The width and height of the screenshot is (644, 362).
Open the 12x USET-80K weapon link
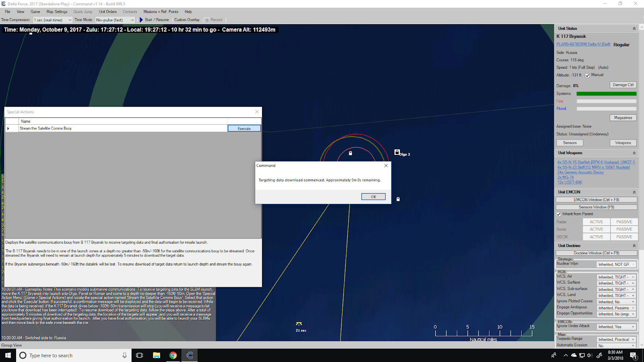(570, 182)
